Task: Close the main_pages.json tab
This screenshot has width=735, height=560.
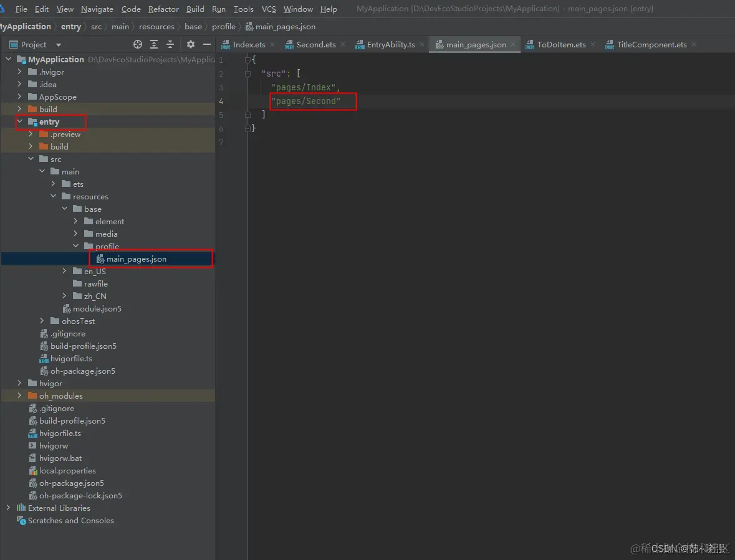Action: [513, 44]
